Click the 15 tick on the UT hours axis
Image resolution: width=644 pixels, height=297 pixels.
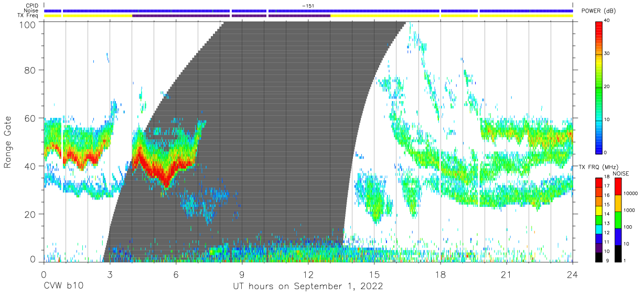[374, 273]
